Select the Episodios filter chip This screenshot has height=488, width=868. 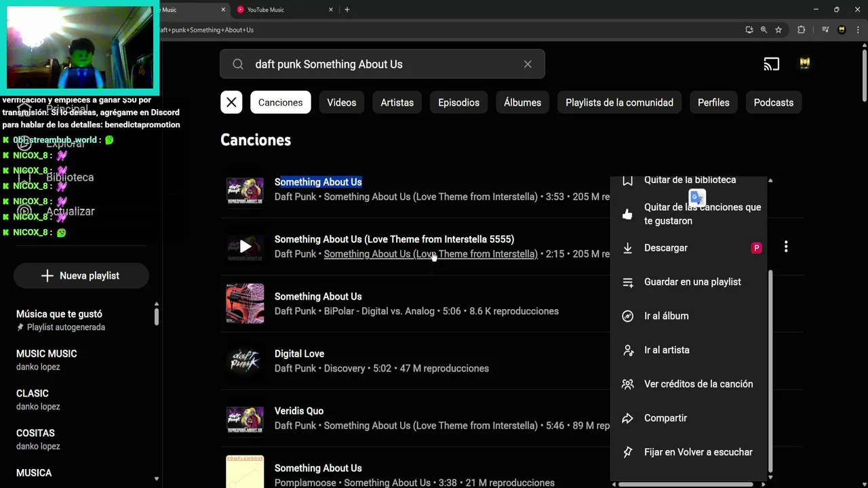tap(458, 102)
